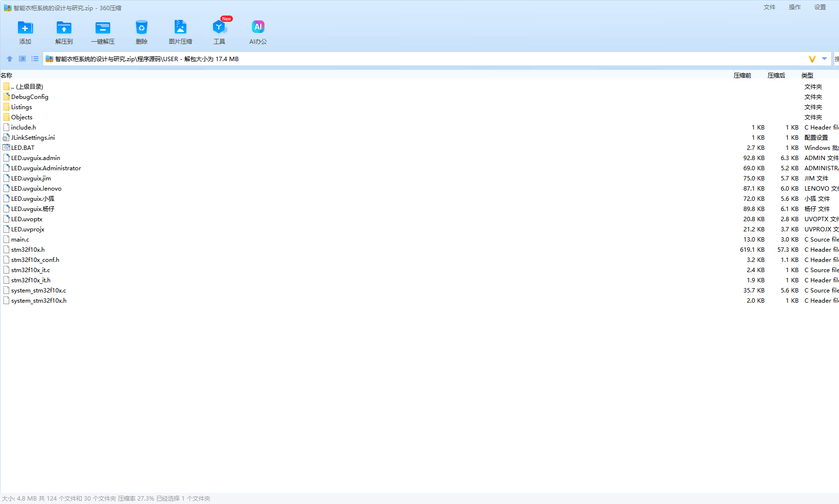
Task: Open the Tools icon with New badge
Action: click(219, 28)
